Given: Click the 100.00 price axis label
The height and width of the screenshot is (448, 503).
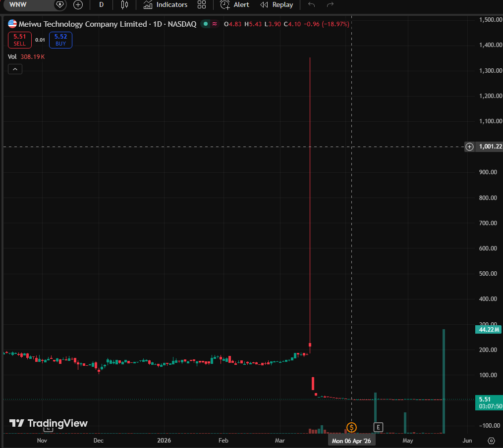Looking at the screenshot, I should (488, 375).
